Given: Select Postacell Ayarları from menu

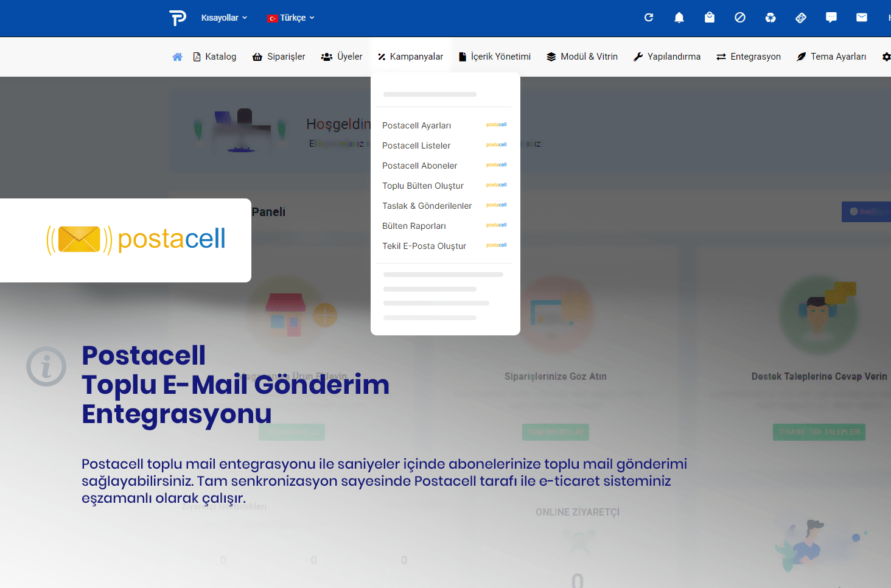Looking at the screenshot, I should tap(416, 125).
